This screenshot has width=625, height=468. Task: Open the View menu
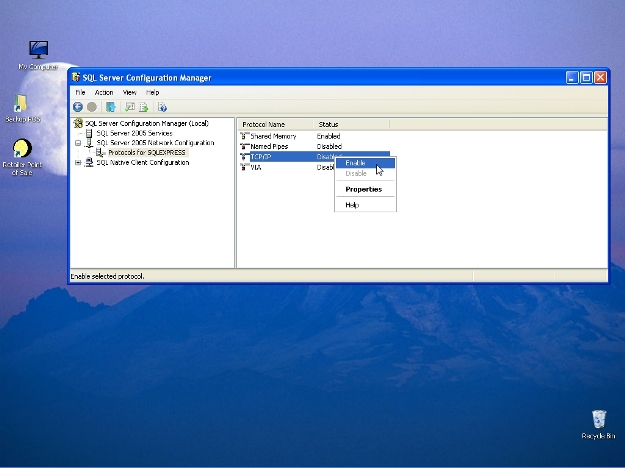(129, 92)
